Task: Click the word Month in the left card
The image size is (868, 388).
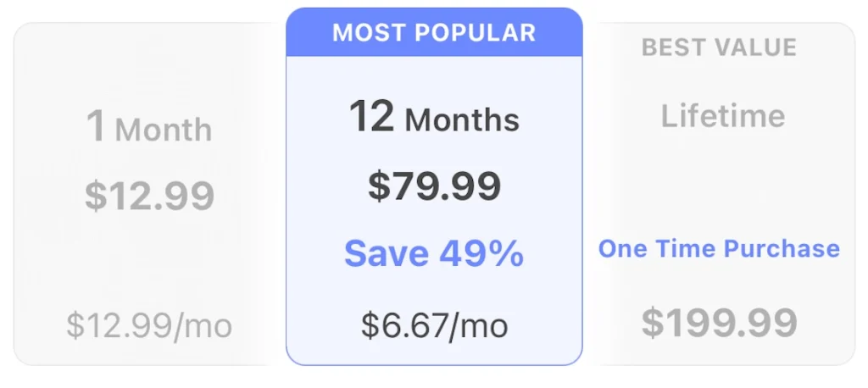Action: point(164,130)
